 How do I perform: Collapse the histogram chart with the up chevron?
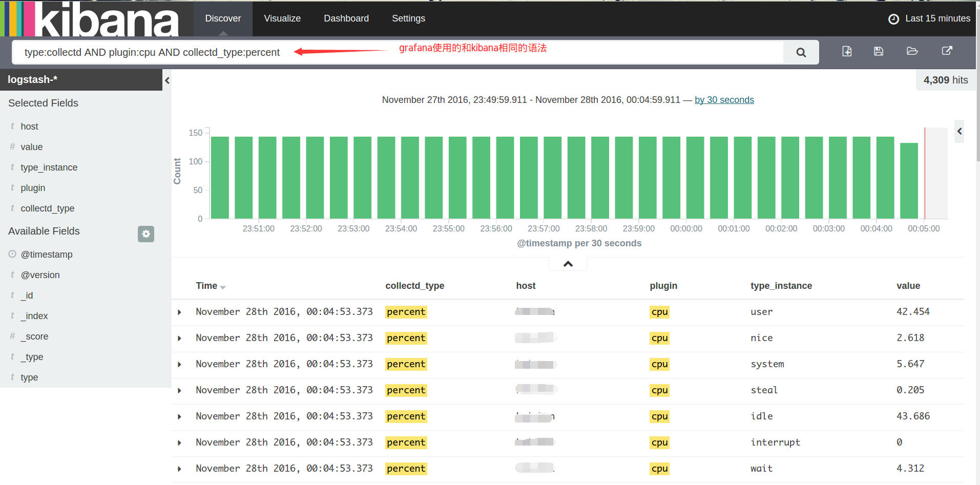pyautogui.click(x=568, y=264)
